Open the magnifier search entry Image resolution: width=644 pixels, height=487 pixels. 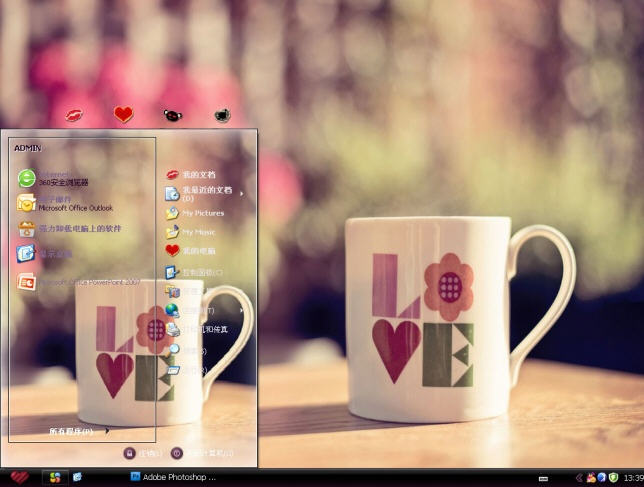coord(186,350)
